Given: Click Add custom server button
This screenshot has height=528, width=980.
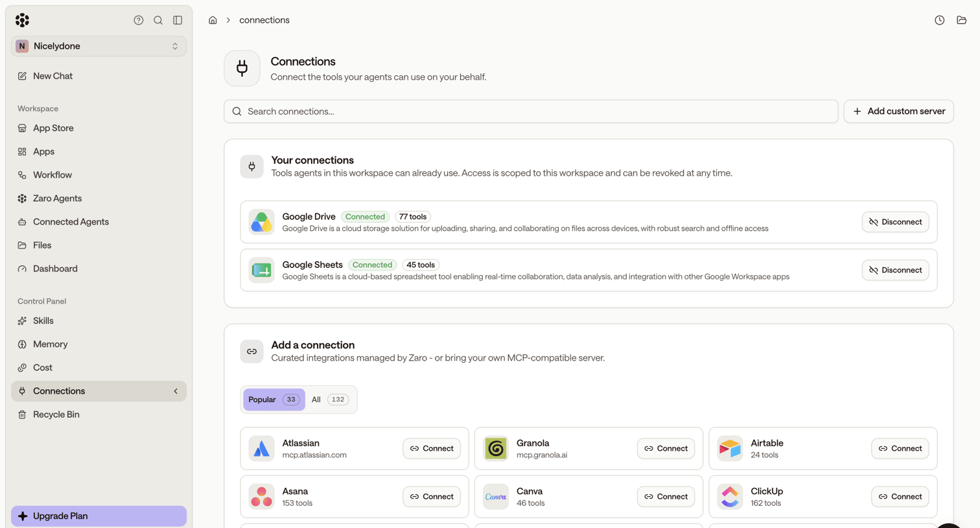Looking at the screenshot, I should pos(898,112).
